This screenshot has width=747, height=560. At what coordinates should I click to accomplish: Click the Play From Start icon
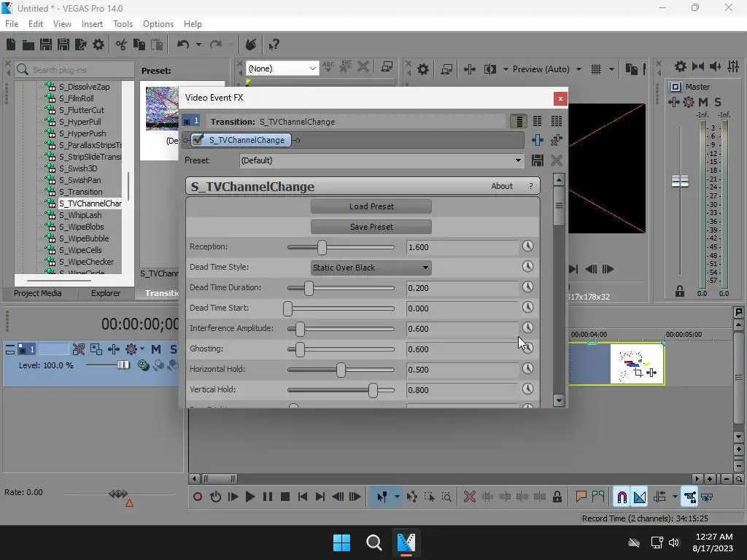point(233,497)
